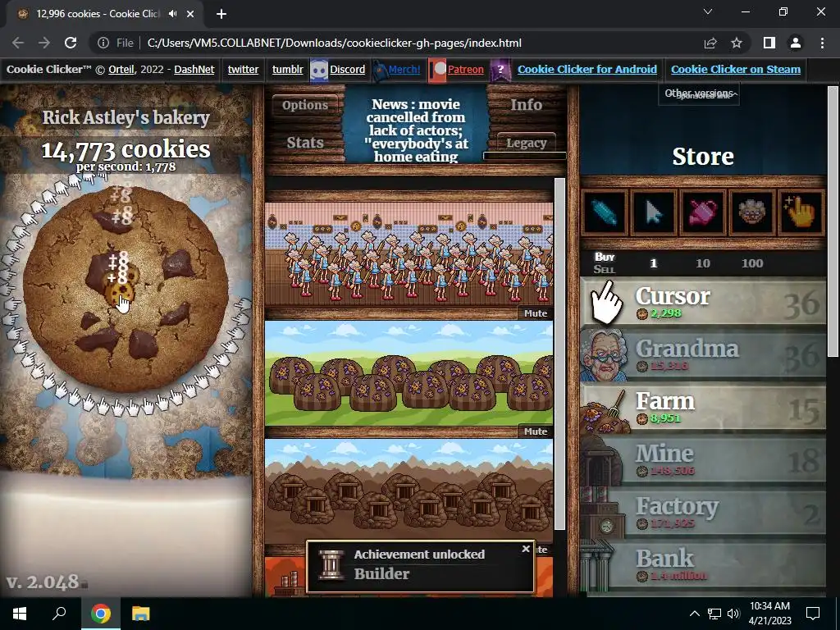Open the Orteil link
840x630 pixels.
coord(121,69)
